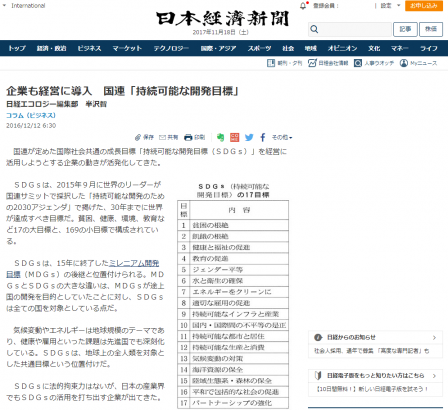Image resolution: width=448 pixels, height=410 pixels.
Task: Click table row 9 持続可能なインフラと産業
Action: coord(233,314)
